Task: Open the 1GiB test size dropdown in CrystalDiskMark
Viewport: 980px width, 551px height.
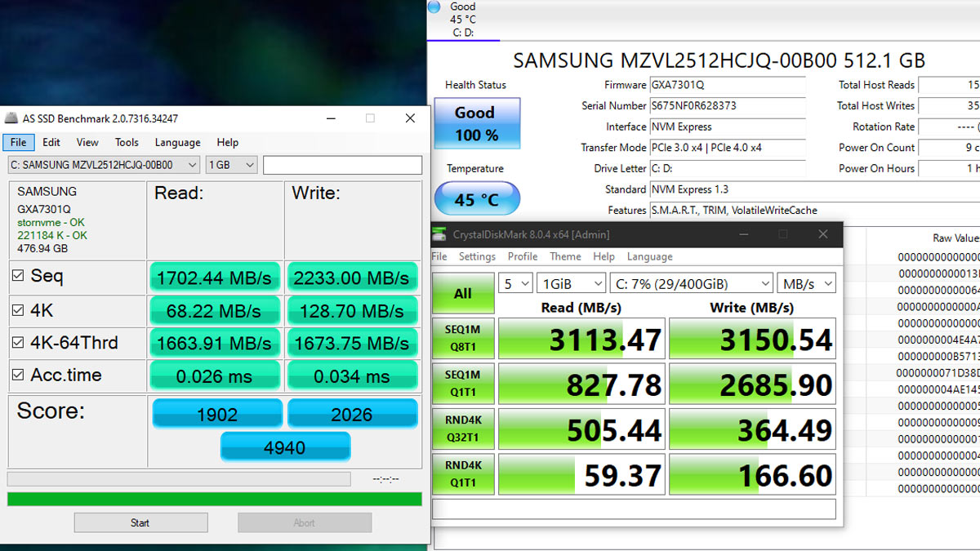Action: tap(572, 284)
